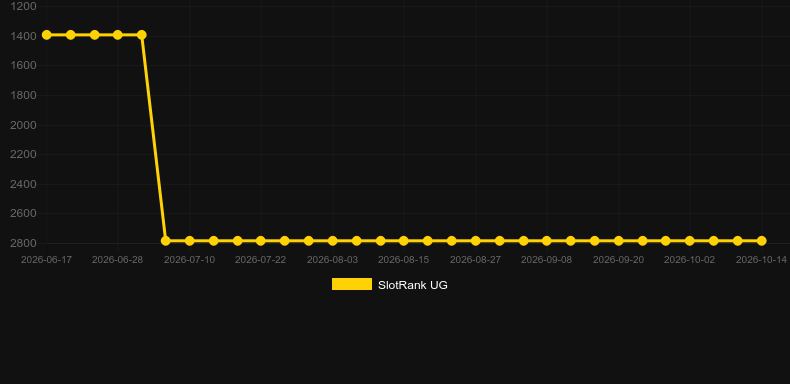
Task: Click the 1800 y-axis label
Action: (23, 95)
